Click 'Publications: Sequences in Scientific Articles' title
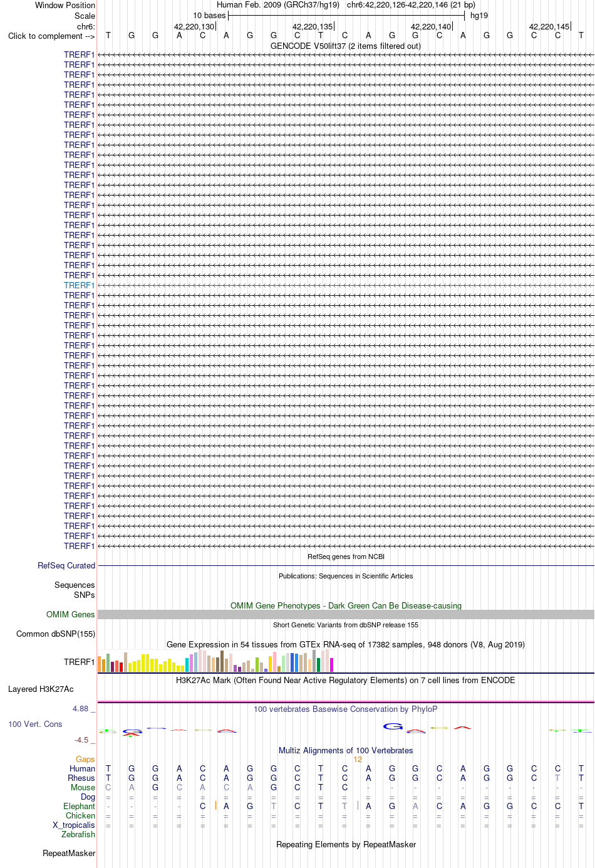The image size is (595, 868). coord(346,576)
